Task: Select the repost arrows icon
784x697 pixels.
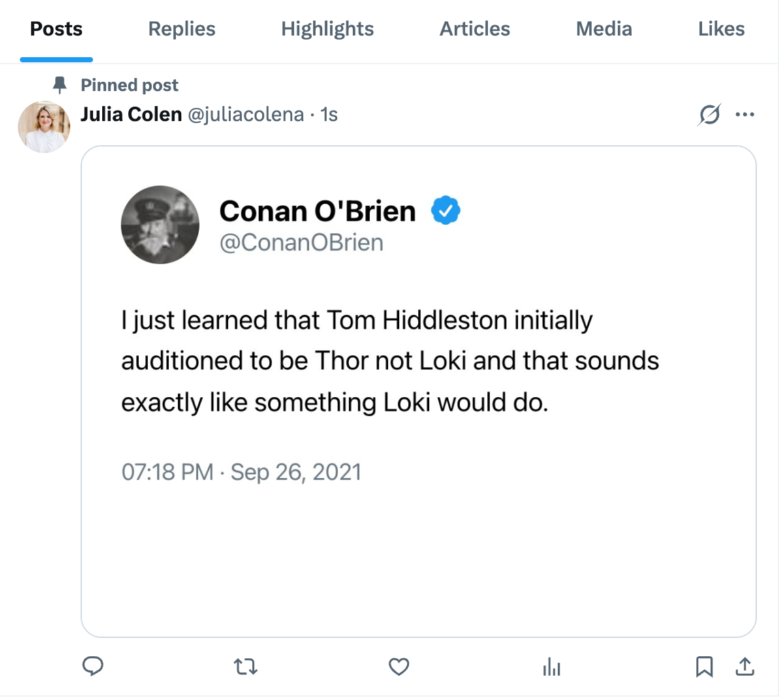Action: pyautogui.click(x=245, y=666)
